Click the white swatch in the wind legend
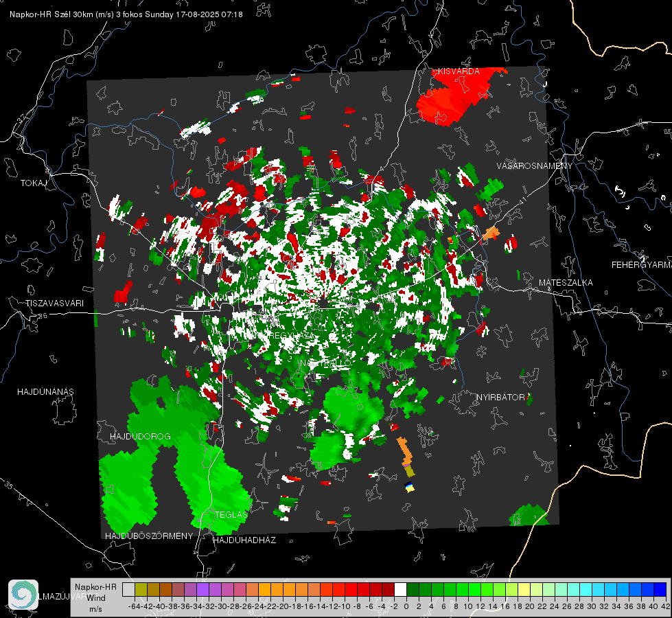This screenshot has height=618, width=672. pos(400,589)
